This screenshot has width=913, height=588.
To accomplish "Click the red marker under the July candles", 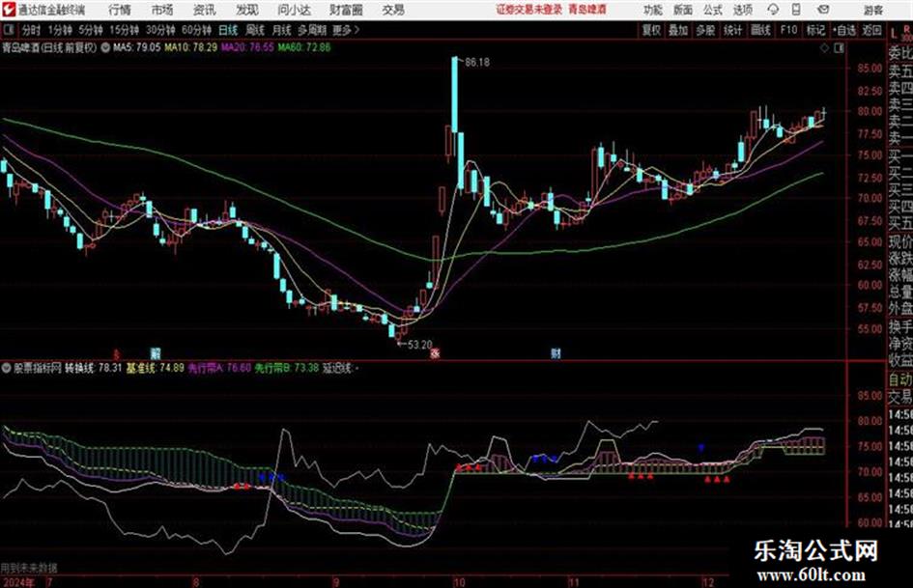I will coord(117,353).
